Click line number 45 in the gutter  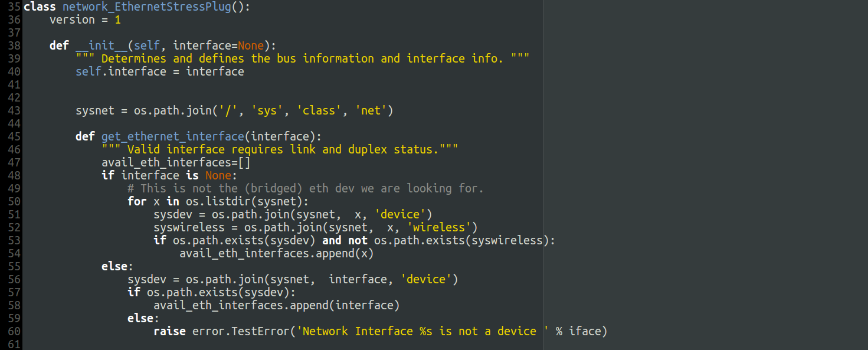tap(14, 137)
